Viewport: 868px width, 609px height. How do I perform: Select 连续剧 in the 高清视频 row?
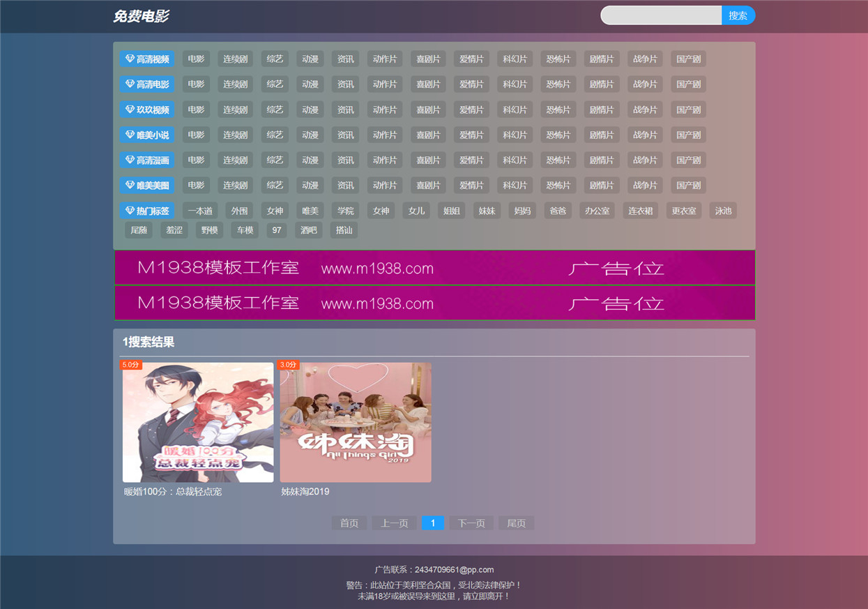tap(235, 59)
